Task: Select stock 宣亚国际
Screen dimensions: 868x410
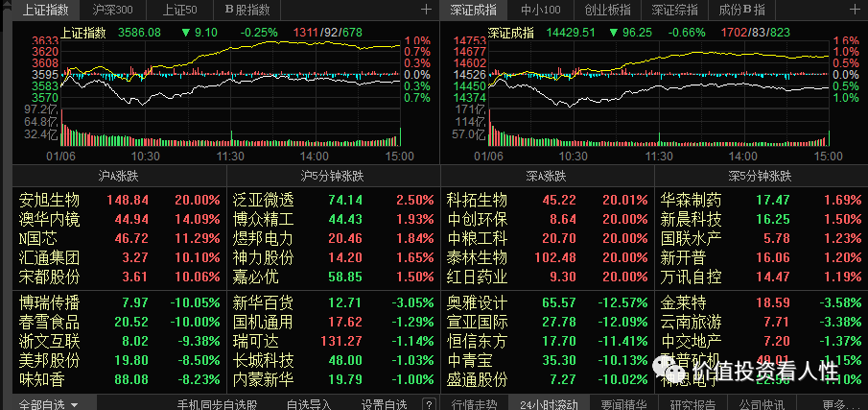Action: (478, 322)
